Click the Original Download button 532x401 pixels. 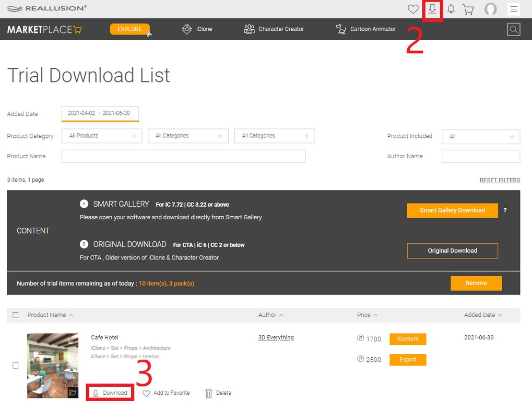453,251
